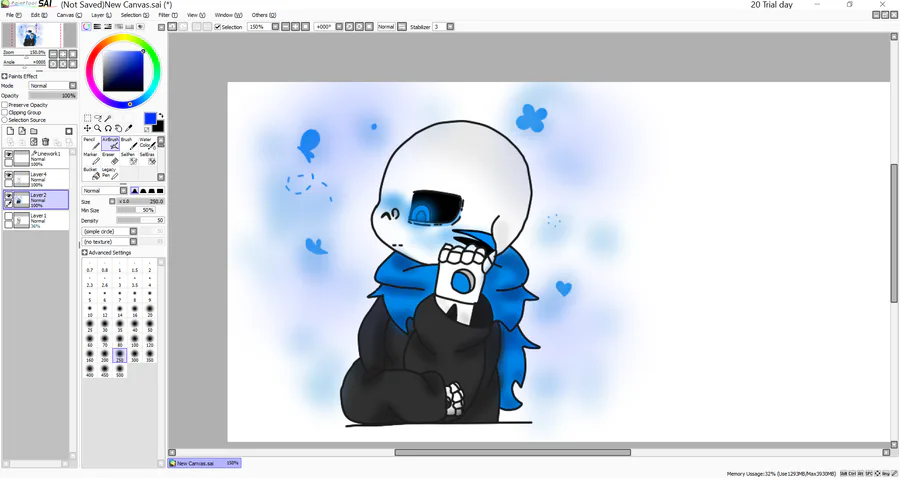Open the Window menu

[228, 15]
